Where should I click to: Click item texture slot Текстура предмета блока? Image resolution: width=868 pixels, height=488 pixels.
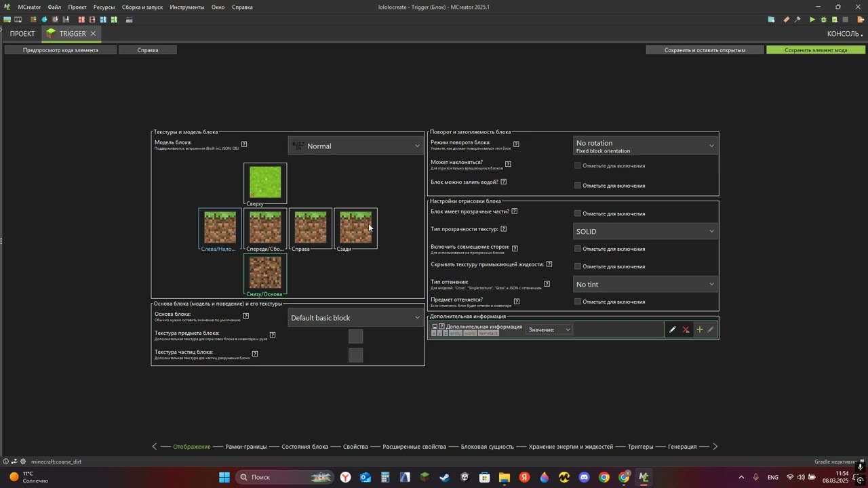click(355, 336)
